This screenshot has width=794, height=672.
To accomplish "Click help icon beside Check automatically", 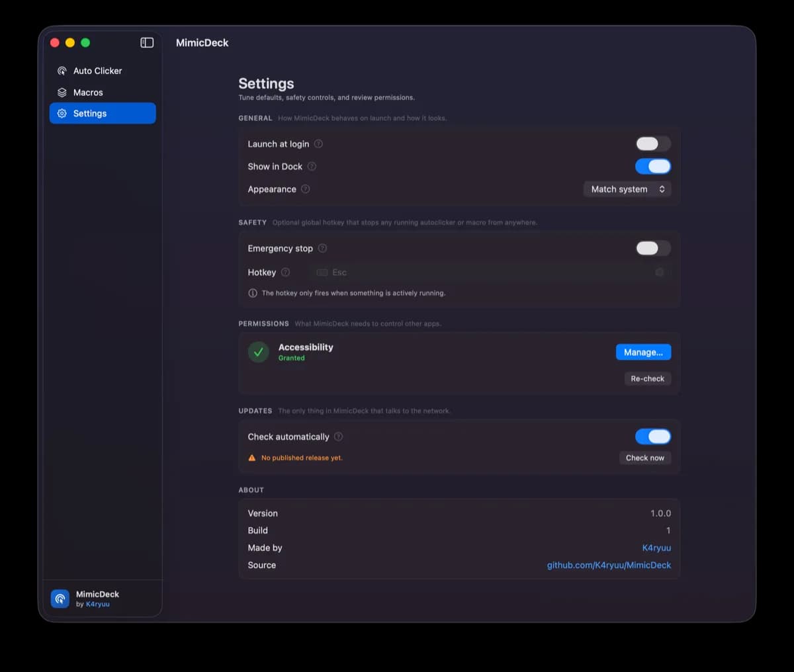I will (338, 437).
